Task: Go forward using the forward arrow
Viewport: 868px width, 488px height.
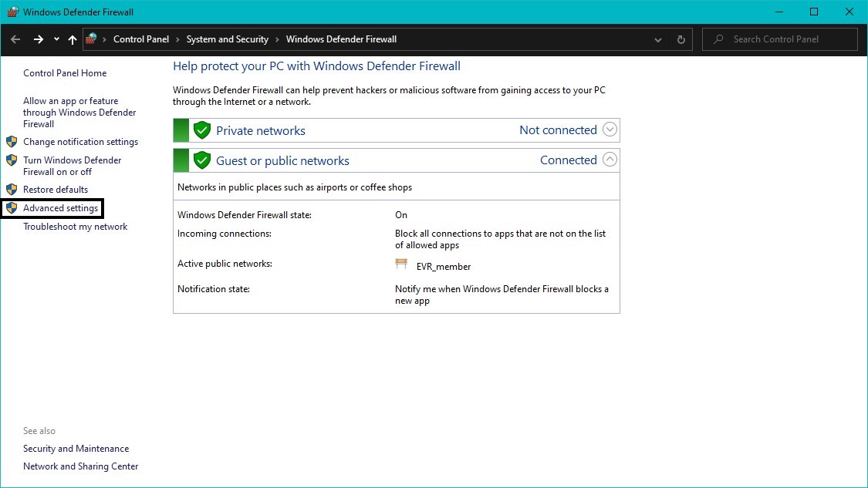Action: pos(39,39)
